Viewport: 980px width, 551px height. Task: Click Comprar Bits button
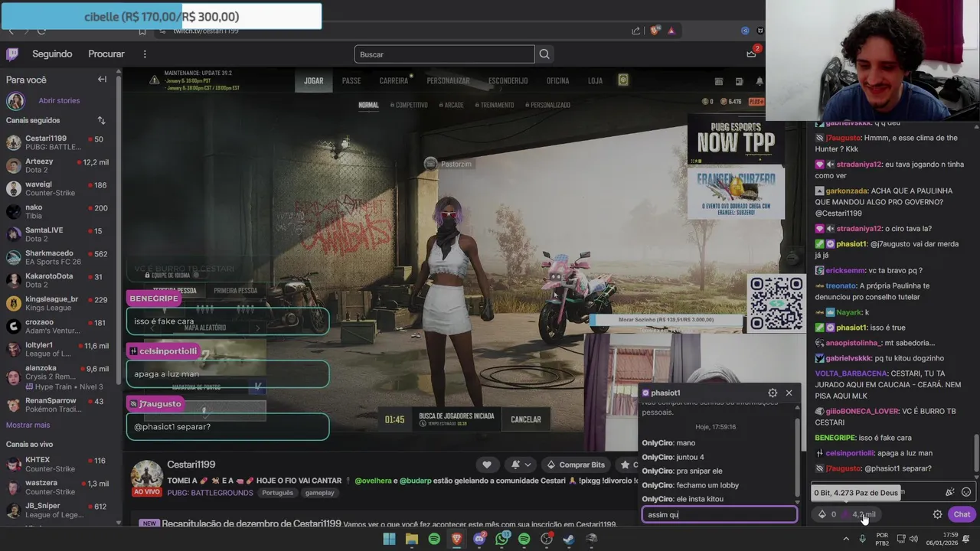coord(575,465)
